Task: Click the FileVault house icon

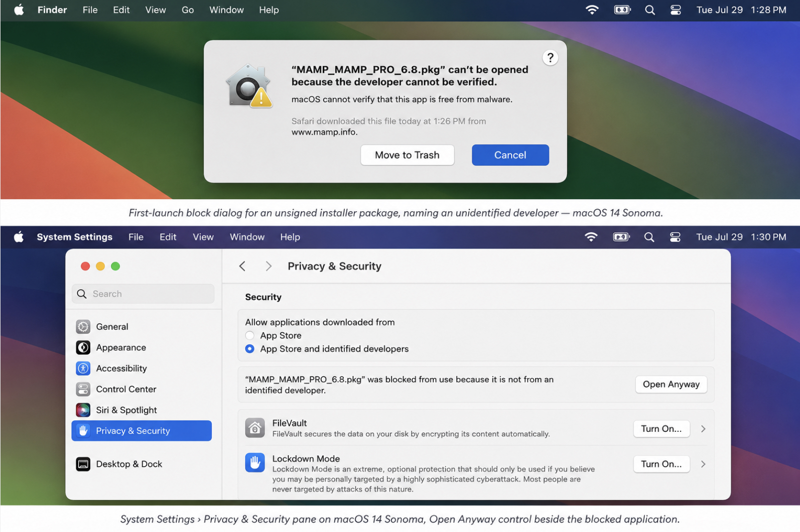Action: (x=255, y=428)
